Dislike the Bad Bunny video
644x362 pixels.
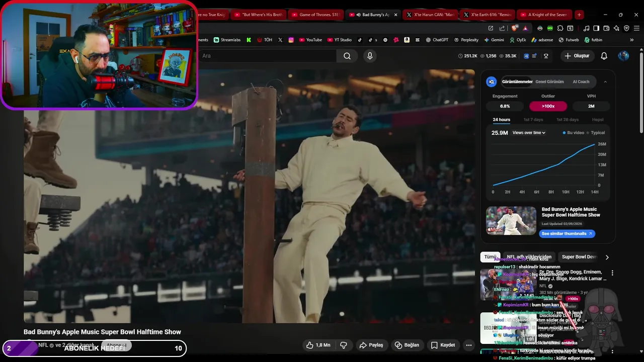point(344,345)
